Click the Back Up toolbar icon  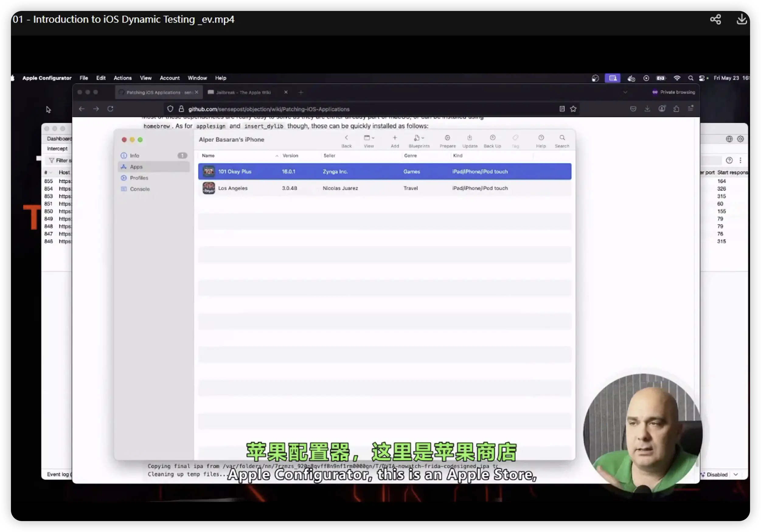coord(492,138)
